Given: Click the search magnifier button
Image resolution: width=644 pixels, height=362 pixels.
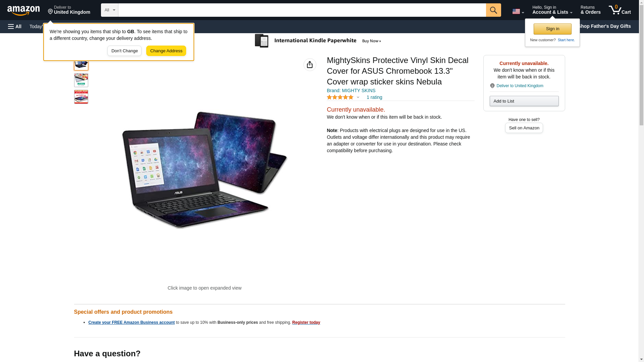Looking at the screenshot, I should (493, 10).
